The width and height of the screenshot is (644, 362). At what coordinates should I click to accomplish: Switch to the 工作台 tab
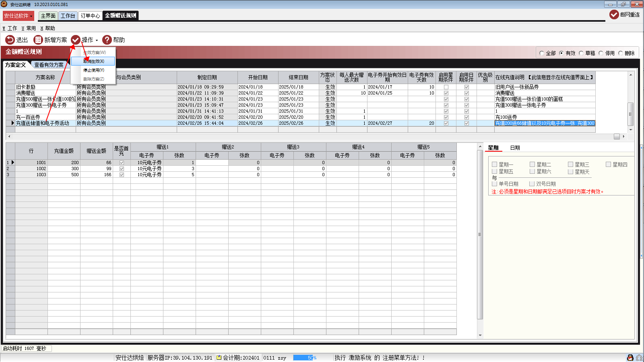tap(68, 16)
